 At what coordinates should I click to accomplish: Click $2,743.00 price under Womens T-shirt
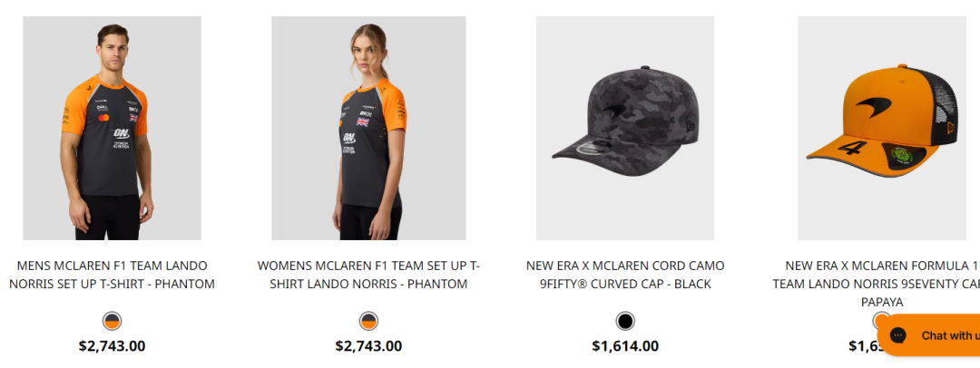pos(368,346)
